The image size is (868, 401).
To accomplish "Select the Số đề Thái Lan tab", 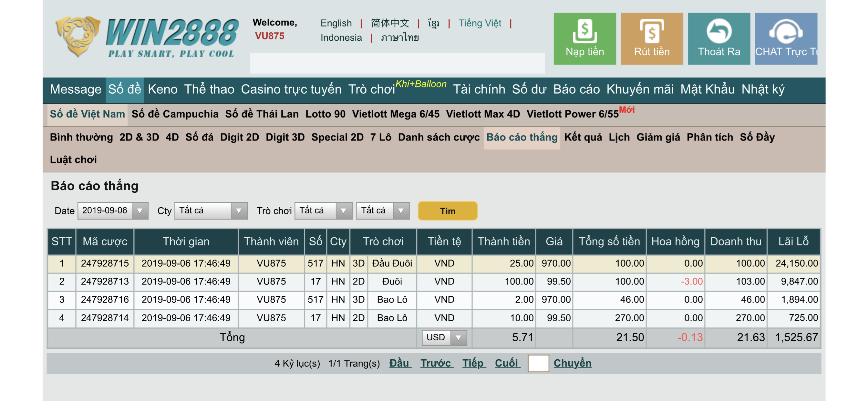I will pyautogui.click(x=262, y=114).
